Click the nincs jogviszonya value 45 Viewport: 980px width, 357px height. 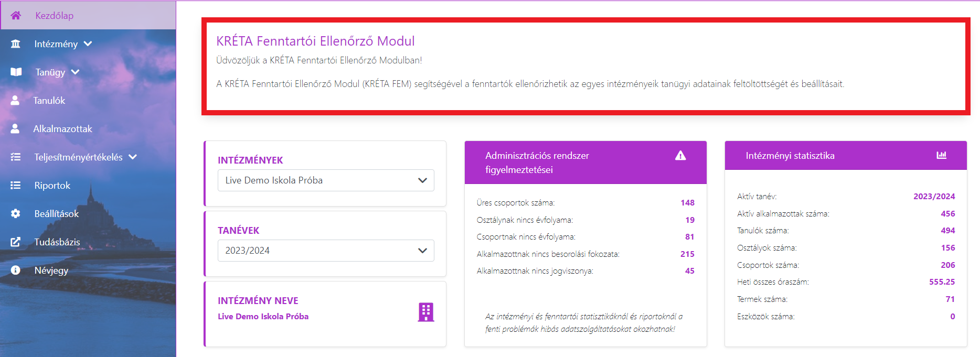click(690, 271)
